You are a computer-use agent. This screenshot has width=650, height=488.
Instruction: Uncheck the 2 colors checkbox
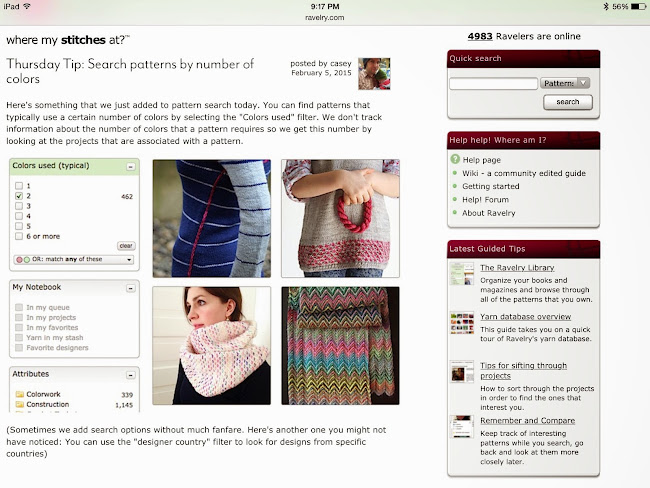click(x=19, y=196)
